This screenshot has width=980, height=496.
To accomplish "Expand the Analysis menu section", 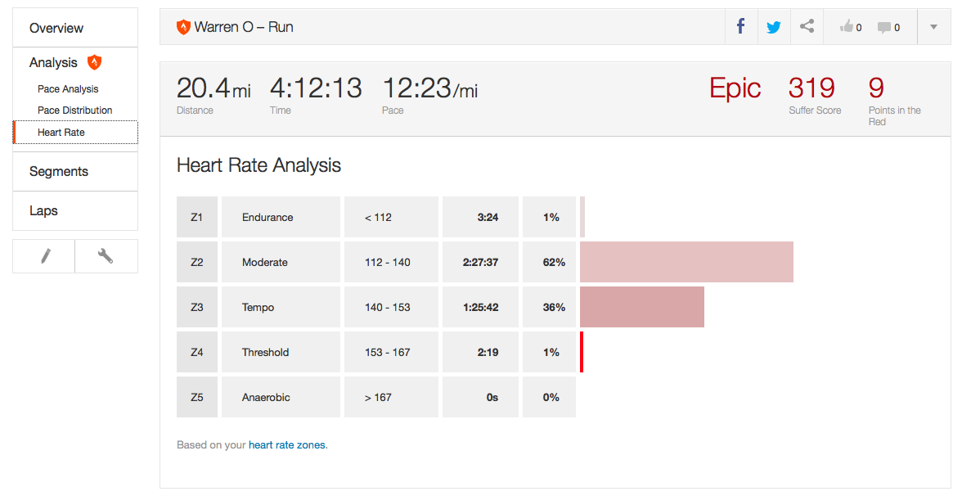I will tap(53, 62).
